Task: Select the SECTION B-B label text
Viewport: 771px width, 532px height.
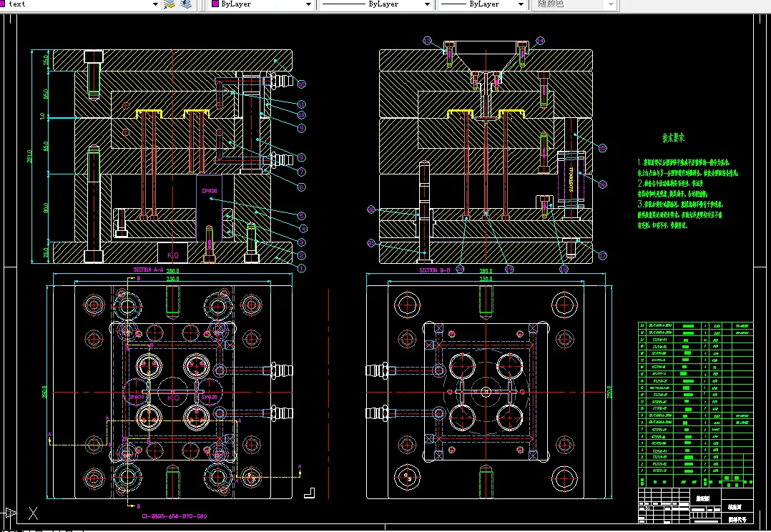Action: (x=434, y=270)
